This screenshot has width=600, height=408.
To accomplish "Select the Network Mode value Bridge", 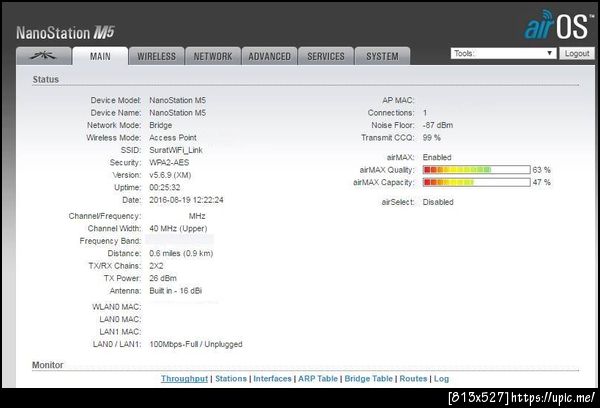I will (x=160, y=125).
